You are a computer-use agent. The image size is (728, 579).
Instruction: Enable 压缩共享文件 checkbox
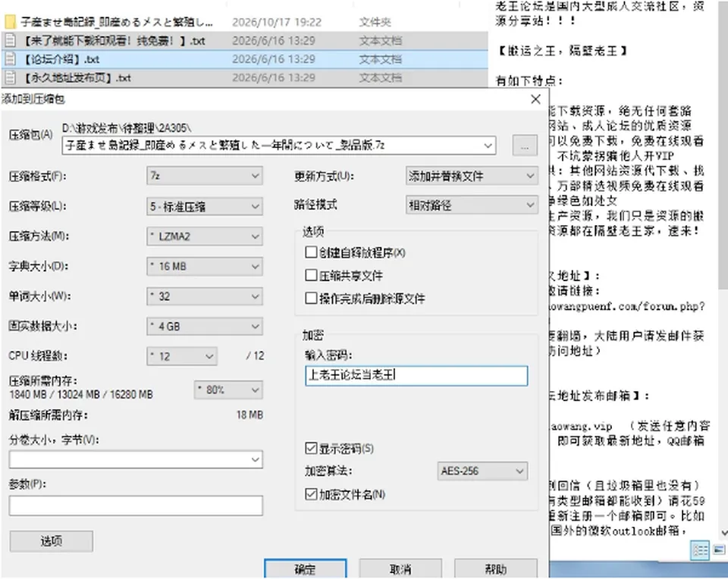(x=311, y=275)
